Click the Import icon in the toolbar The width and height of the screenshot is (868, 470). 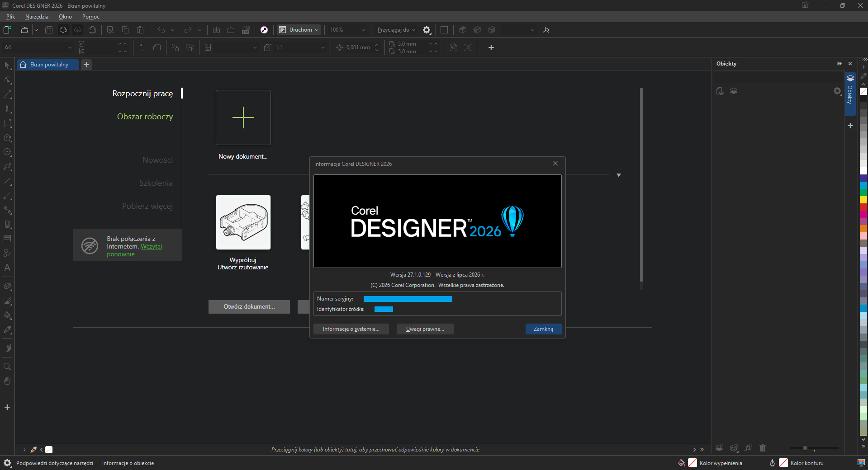coord(216,30)
